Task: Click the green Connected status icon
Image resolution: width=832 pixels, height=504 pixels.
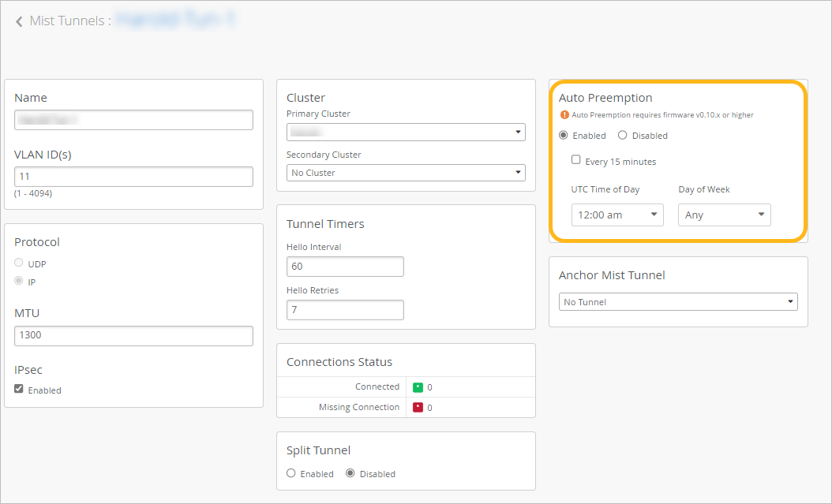Action: coord(418,387)
